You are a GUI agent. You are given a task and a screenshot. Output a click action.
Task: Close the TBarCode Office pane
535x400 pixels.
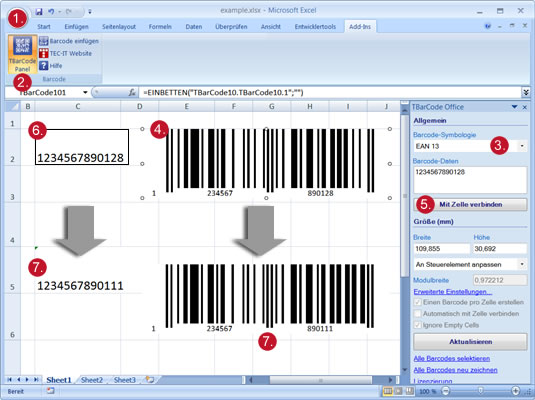tap(525, 107)
